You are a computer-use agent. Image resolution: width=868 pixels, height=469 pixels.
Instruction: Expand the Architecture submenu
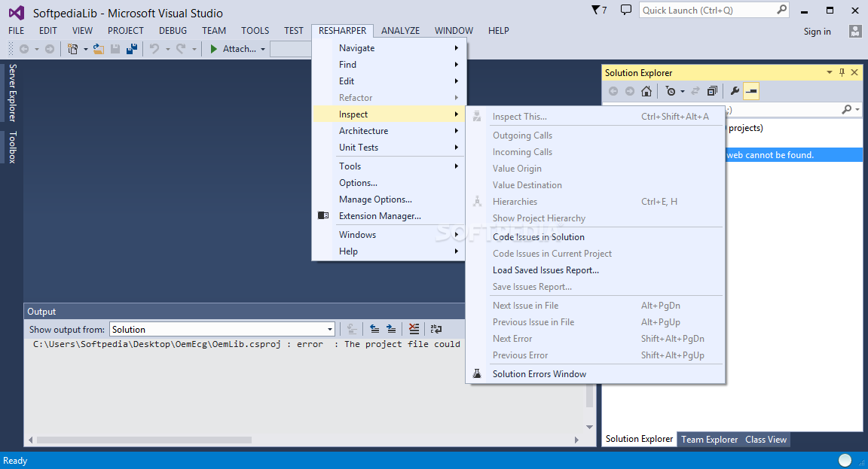[x=389, y=131]
